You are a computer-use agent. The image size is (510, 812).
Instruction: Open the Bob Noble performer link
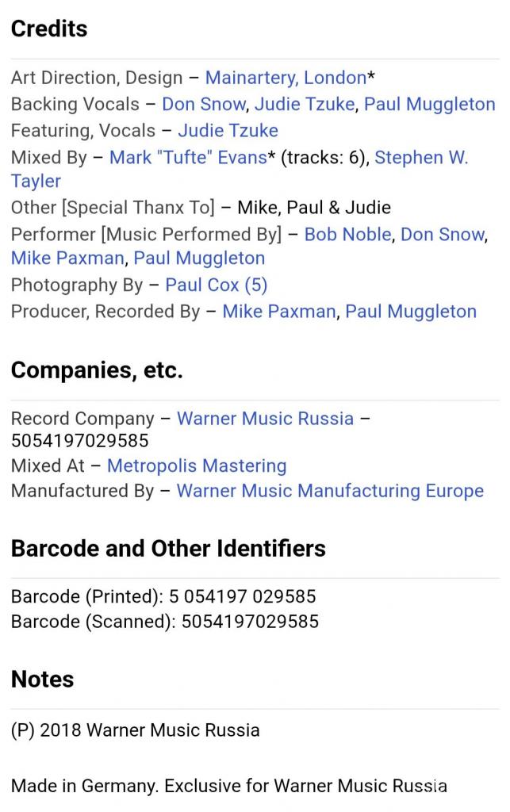[347, 234]
